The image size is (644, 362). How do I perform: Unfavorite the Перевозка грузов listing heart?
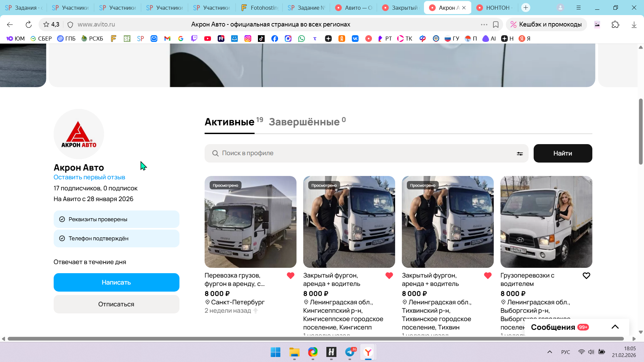pyautogui.click(x=290, y=276)
